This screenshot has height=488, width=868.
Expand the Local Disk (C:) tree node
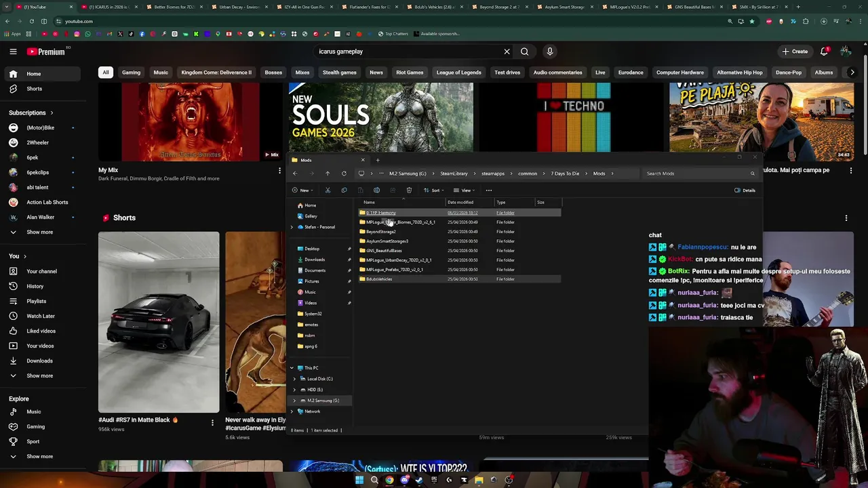(295, 379)
